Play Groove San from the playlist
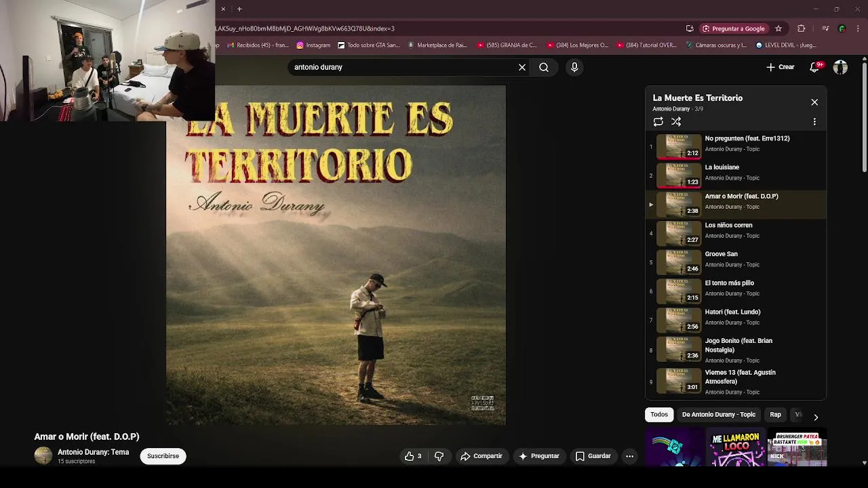Screen dimensions: 868x488 (x=736, y=262)
